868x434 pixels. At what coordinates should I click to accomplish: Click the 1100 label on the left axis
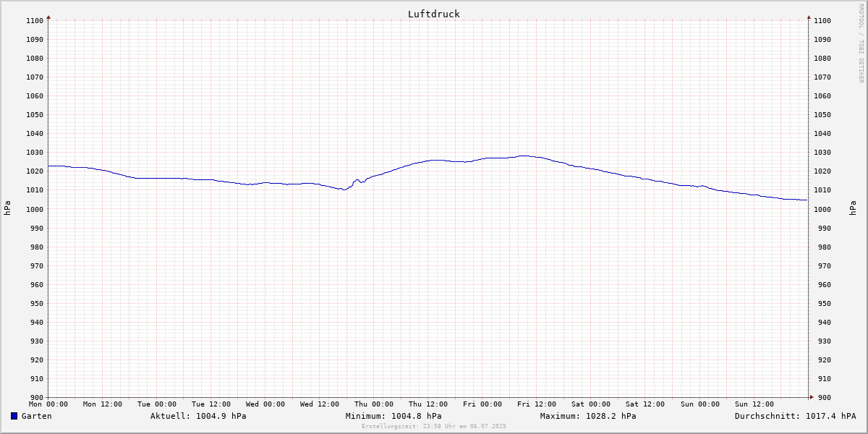(x=35, y=21)
